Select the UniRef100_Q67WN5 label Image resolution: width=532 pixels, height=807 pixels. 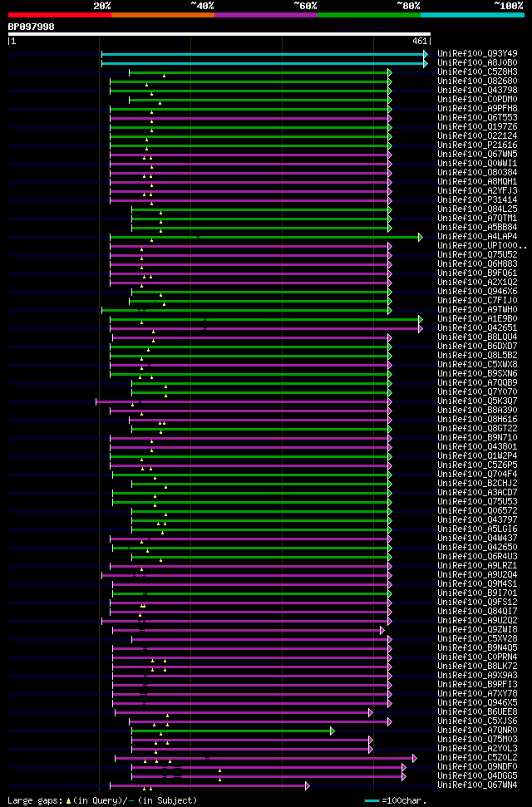pyautogui.click(x=477, y=155)
